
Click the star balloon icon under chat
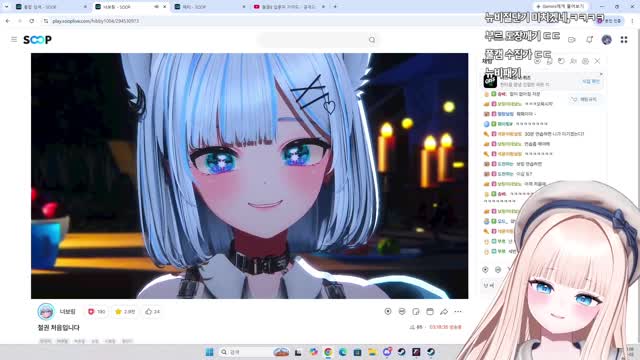[x=485, y=270]
